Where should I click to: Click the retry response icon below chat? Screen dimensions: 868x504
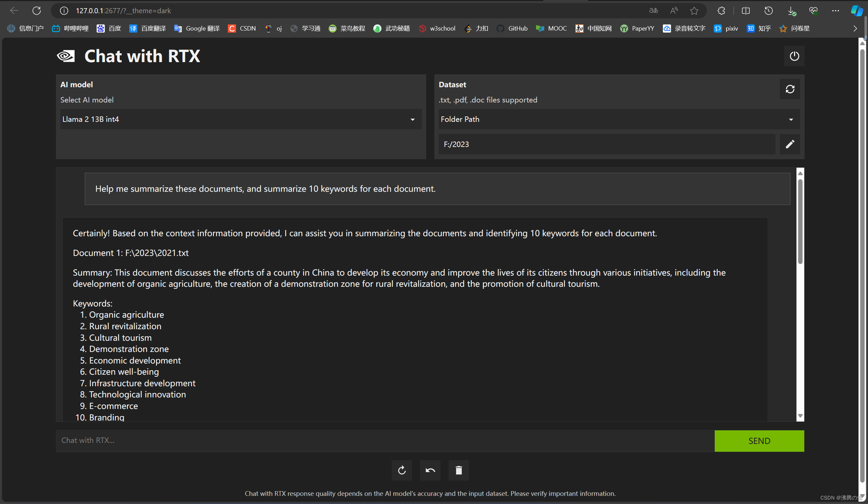pyautogui.click(x=402, y=470)
